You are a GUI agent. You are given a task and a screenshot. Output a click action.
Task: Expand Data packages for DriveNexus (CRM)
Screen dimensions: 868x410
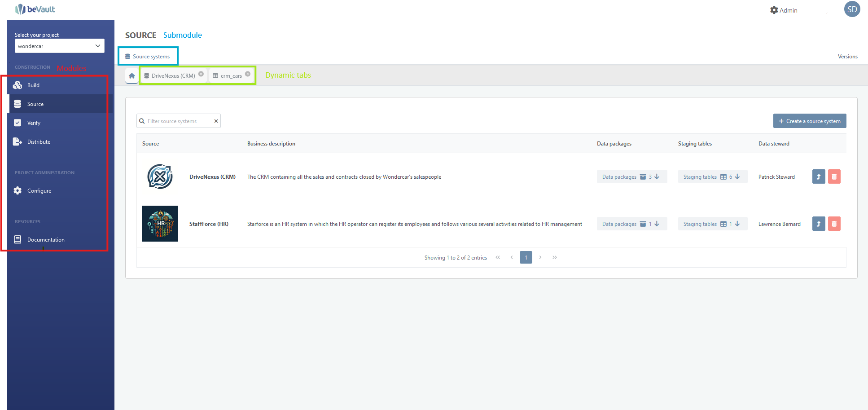(631, 177)
